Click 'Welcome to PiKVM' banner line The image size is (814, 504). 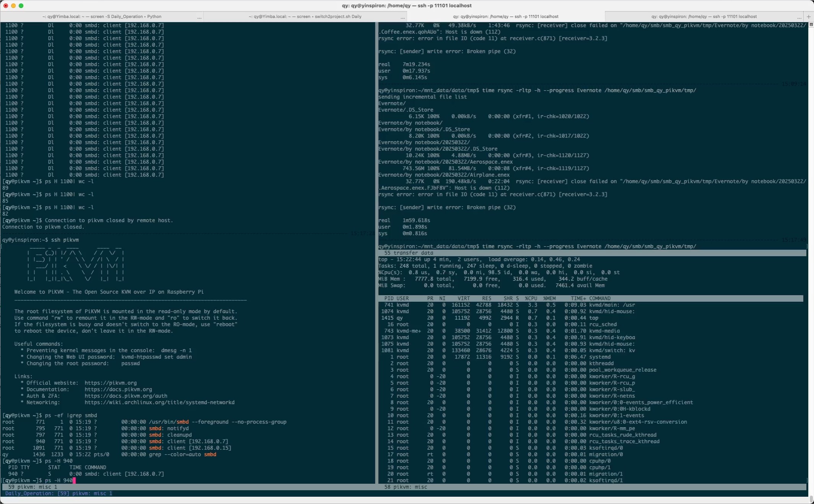(109, 292)
